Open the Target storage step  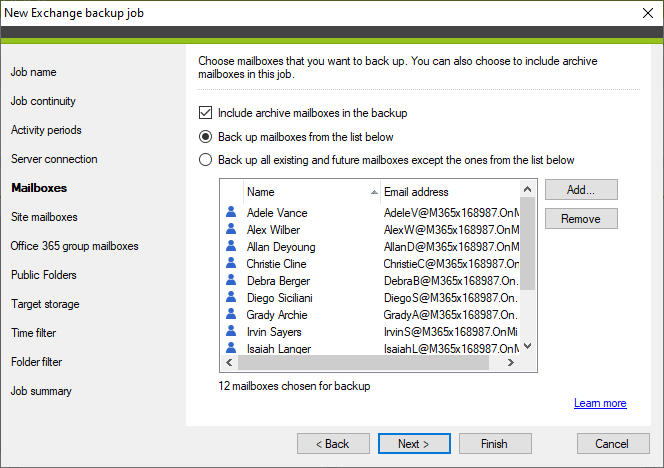pos(45,304)
